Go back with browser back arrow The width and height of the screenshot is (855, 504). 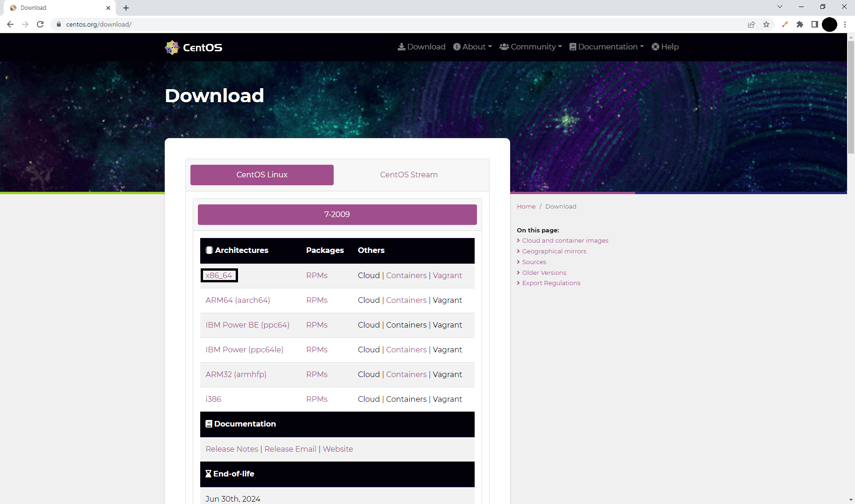(x=10, y=24)
